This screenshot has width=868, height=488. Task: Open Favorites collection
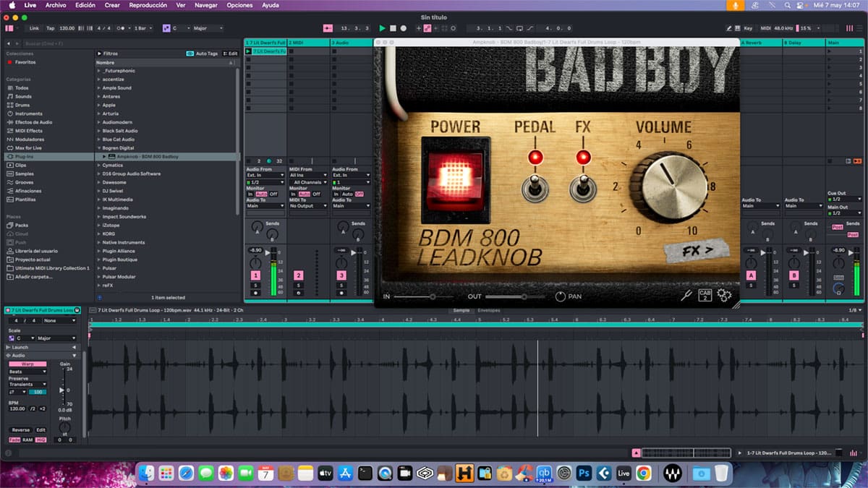click(x=25, y=62)
